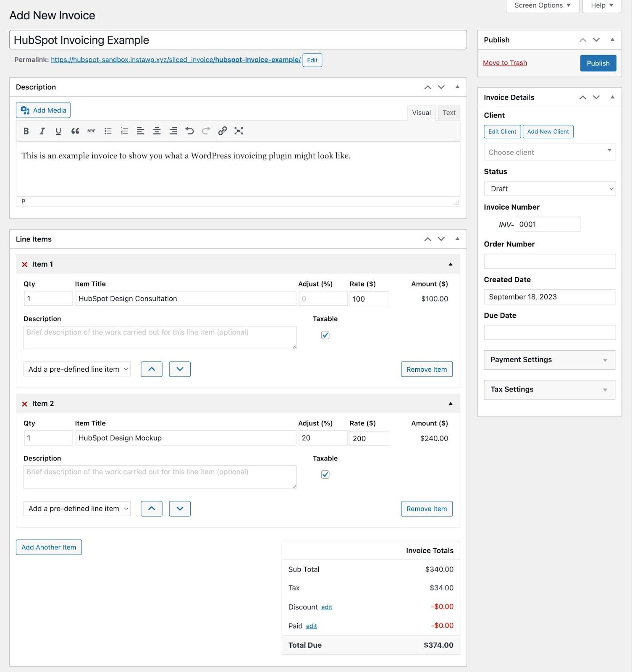Open Item 1 pre-defined line item dropdown
Image resolution: width=632 pixels, height=672 pixels.
pos(77,369)
